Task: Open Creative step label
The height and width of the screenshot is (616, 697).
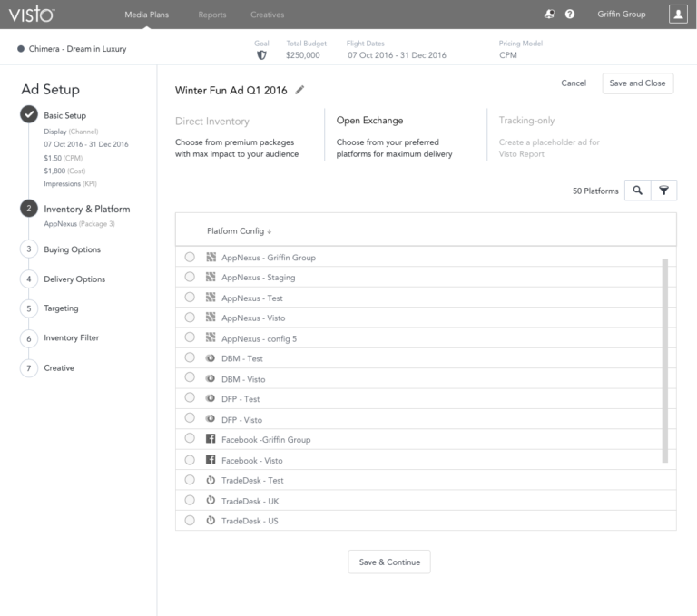Action: pos(59,368)
